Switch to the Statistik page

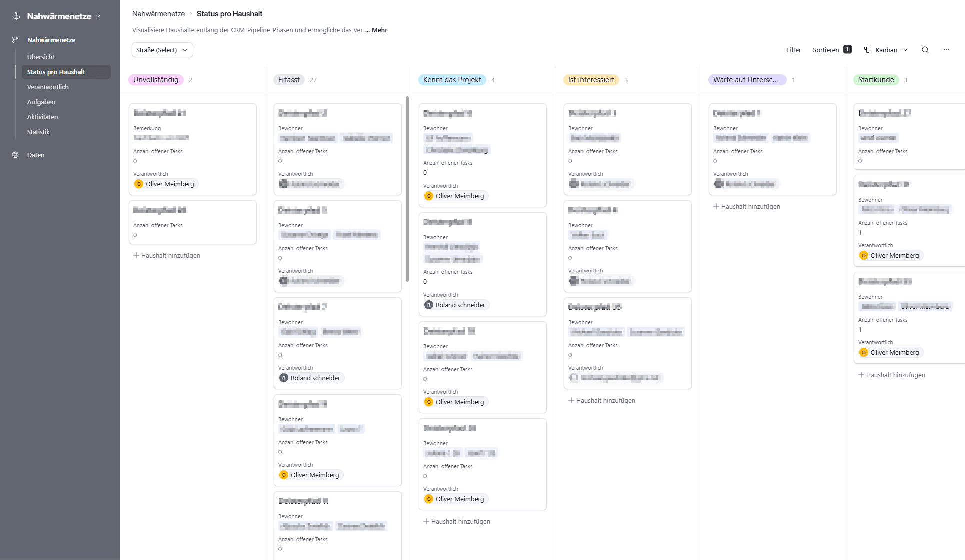point(38,132)
